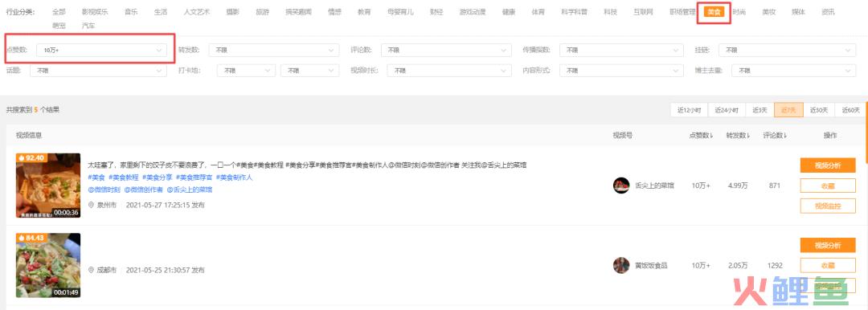The width and height of the screenshot is (868, 310).
Task: Select the 生活 industry category
Action: click(161, 11)
